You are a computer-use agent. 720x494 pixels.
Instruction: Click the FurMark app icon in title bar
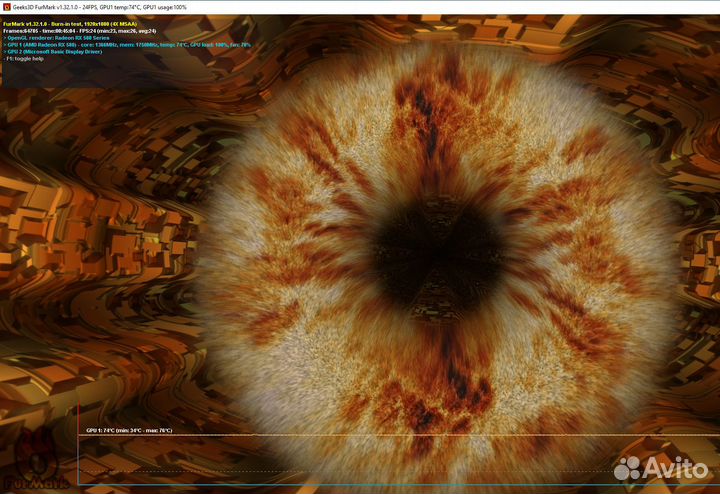pyautogui.click(x=7, y=7)
